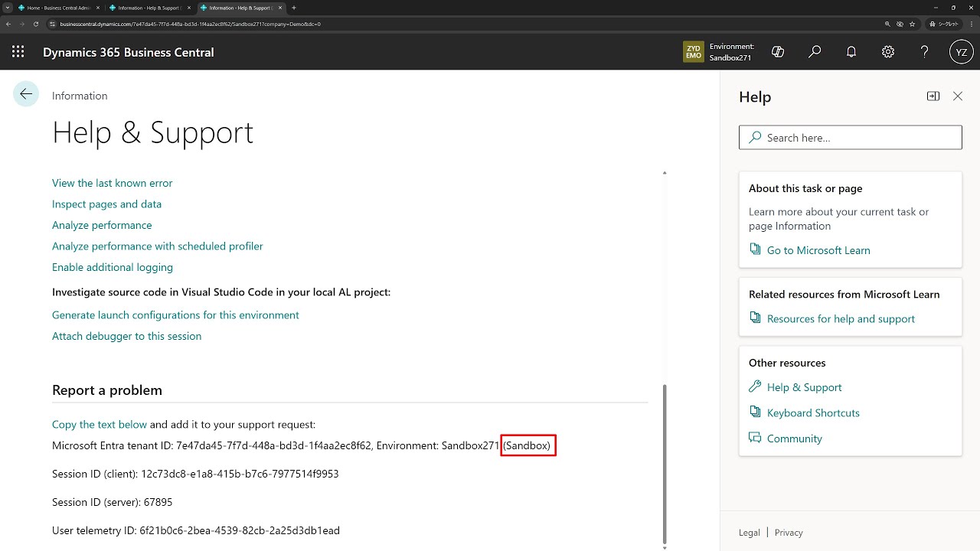
Task: Click the Privacy footer link
Action: pos(789,533)
